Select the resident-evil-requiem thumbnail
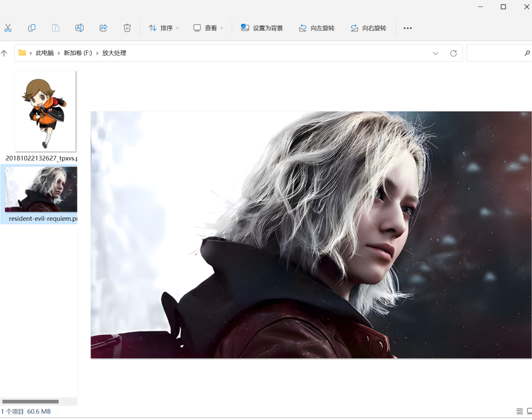Viewport: 532px width, 420px height. (x=41, y=189)
